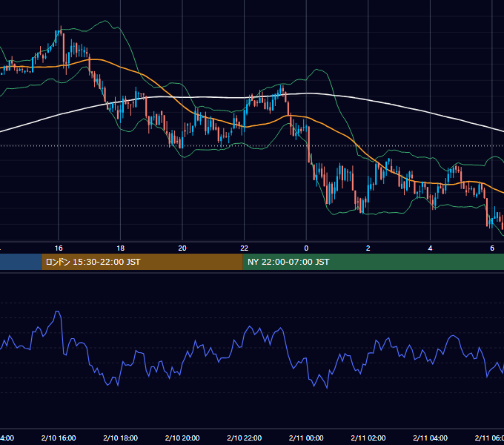Click the "18" hour label on price chart axis

click(x=121, y=248)
